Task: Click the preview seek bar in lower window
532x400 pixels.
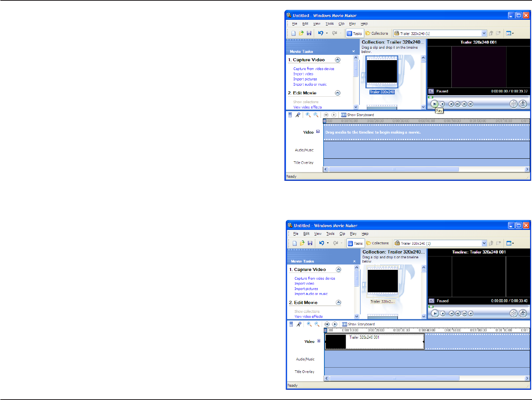Action: click(479, 306)
